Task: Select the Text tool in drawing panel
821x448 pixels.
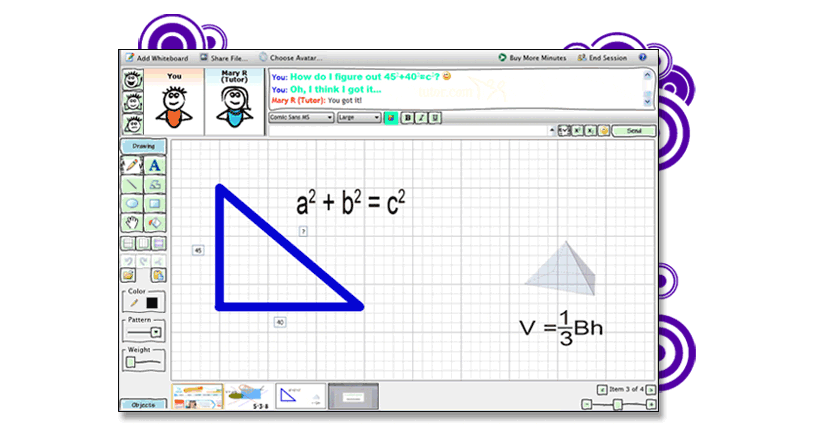Action: [155, 165]
